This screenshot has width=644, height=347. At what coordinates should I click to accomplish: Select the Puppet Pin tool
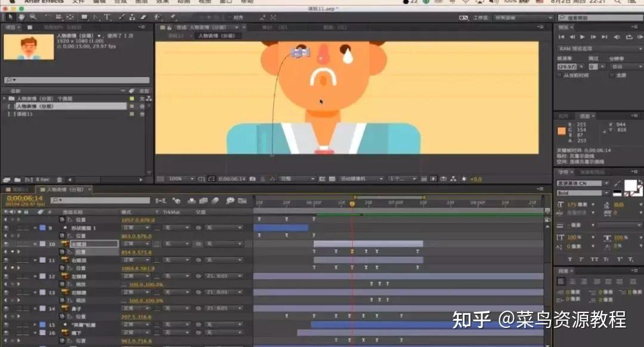click(x=174, y=17)
